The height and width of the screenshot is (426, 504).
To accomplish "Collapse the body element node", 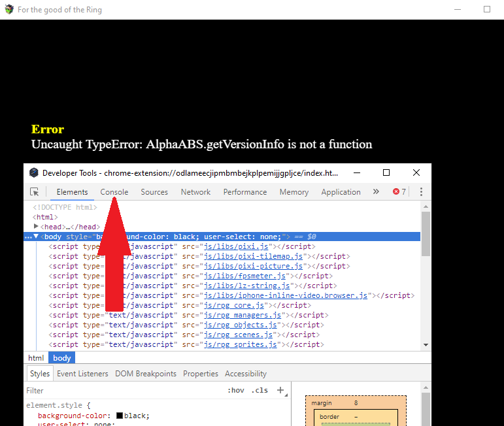I will pos(36,237).
